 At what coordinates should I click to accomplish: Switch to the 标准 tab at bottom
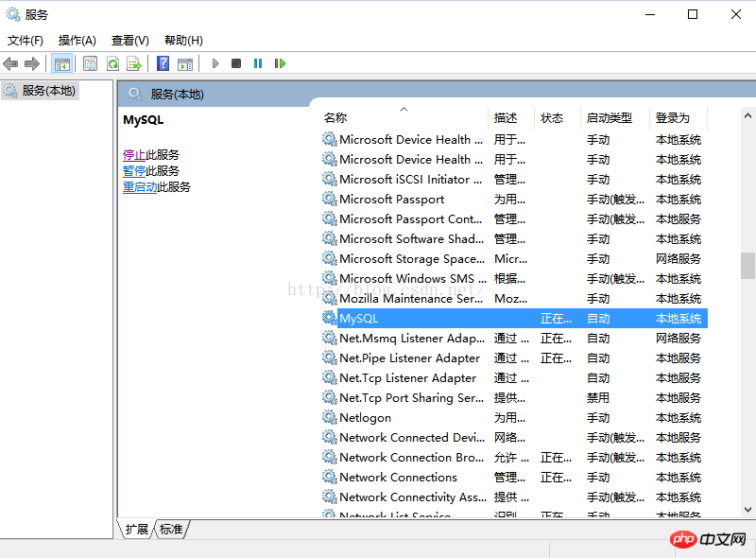tap(171, 530)
